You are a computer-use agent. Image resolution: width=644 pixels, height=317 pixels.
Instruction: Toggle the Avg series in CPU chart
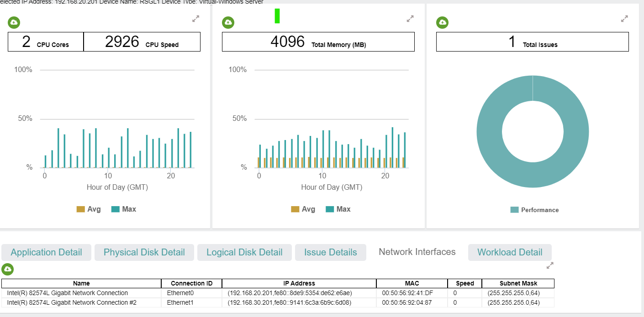pos(89,209)
